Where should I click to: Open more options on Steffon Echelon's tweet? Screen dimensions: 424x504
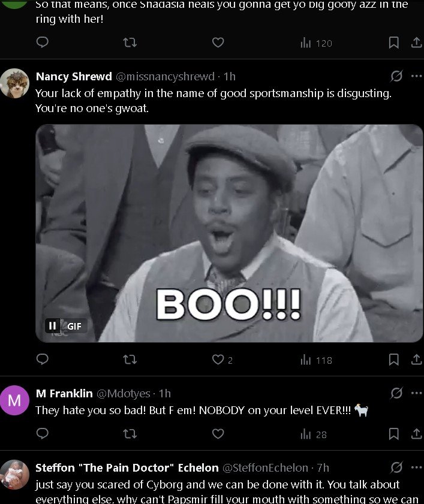(x=416, y=467)
